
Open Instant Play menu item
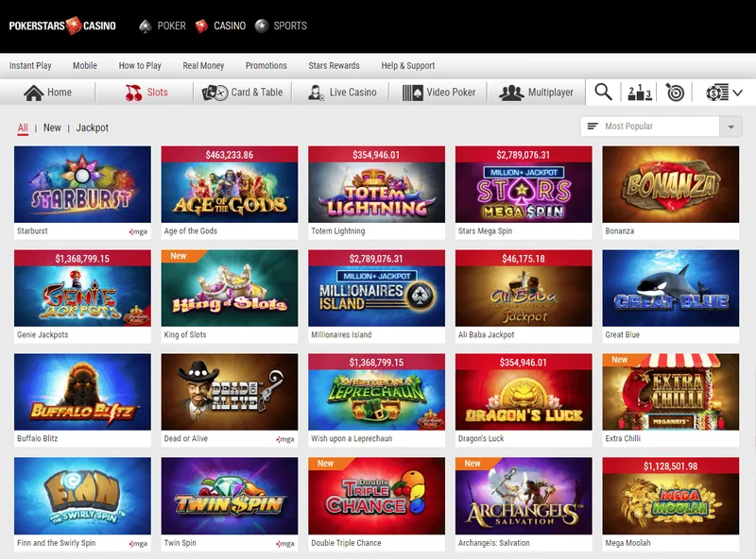(30, 65)
